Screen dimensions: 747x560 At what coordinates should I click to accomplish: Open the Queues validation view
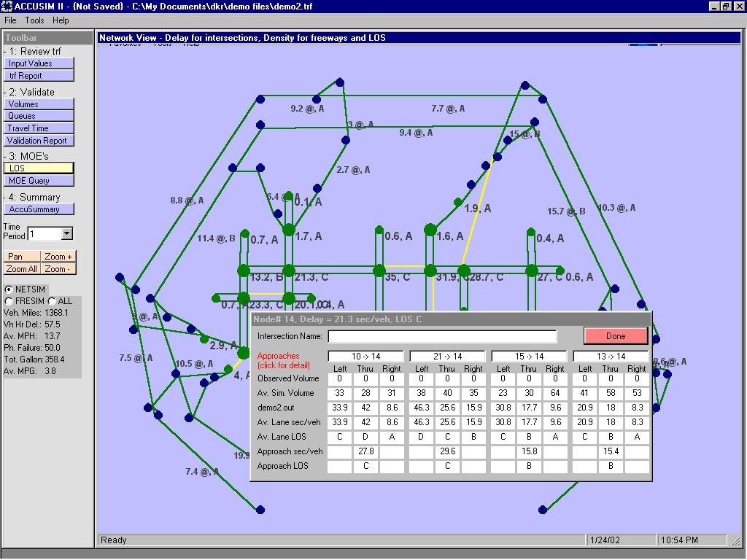coord(38,116)
